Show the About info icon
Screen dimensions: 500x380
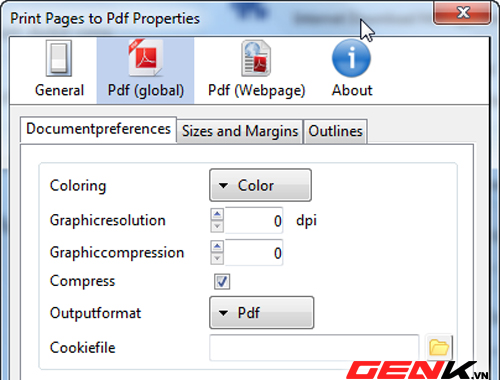pyautogui.click(x=351, y=58)
